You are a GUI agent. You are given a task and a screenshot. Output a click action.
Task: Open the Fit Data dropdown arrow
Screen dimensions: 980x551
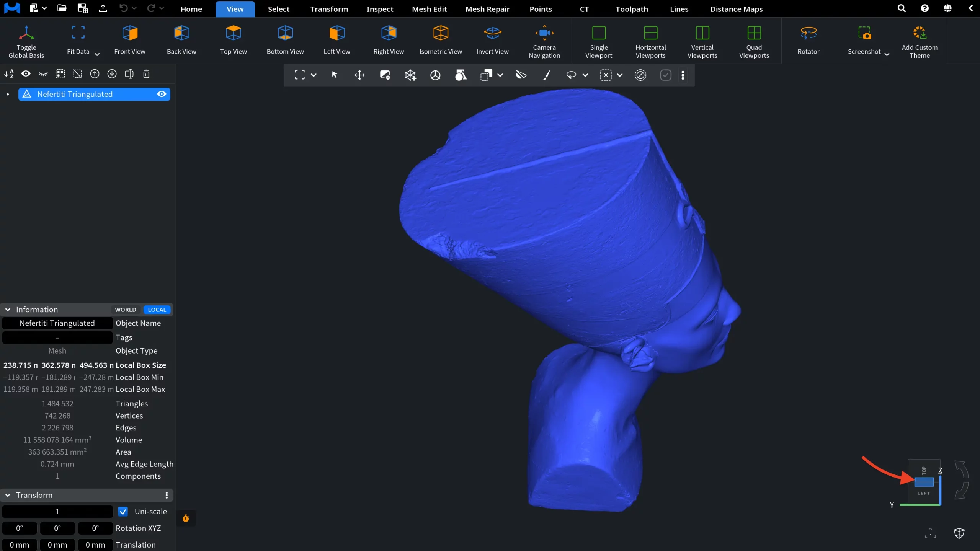tap(97, 54)
